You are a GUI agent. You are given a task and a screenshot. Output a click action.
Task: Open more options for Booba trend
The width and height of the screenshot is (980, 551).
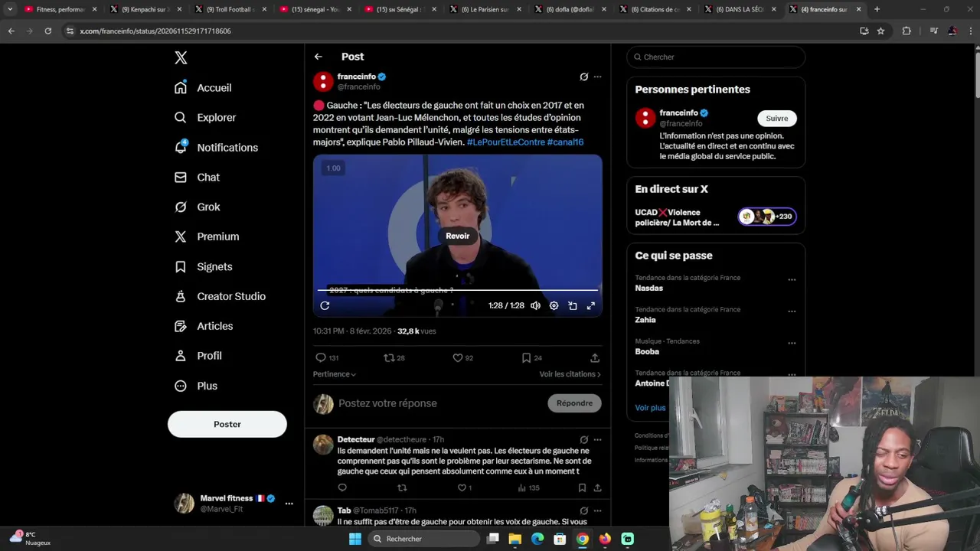point(792,343)
